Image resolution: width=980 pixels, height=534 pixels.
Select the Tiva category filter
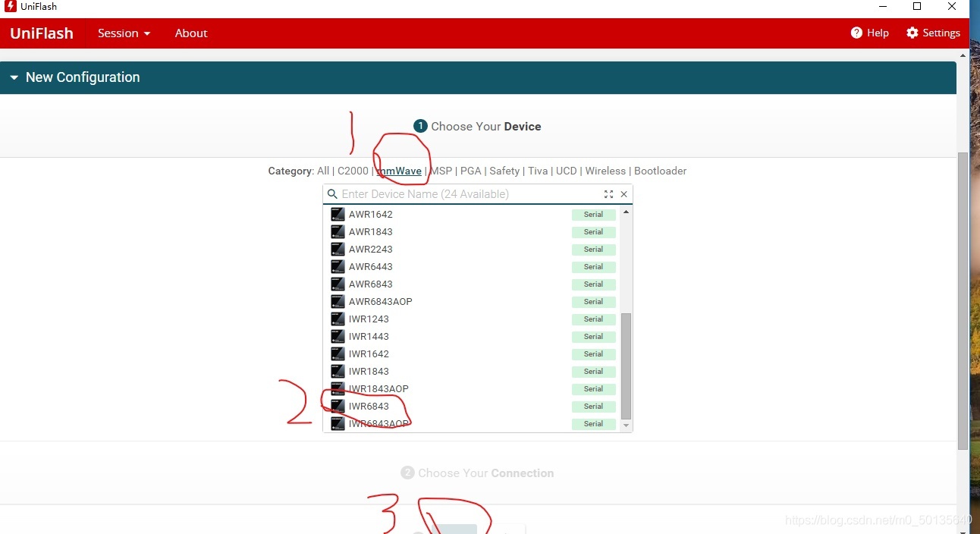(538, 171)
